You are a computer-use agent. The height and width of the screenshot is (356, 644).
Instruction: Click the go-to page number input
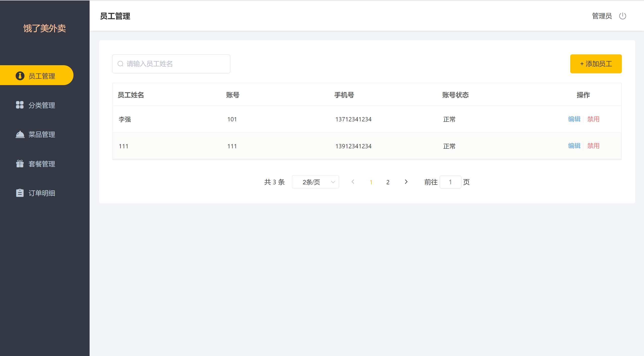[x=450, y=182]
